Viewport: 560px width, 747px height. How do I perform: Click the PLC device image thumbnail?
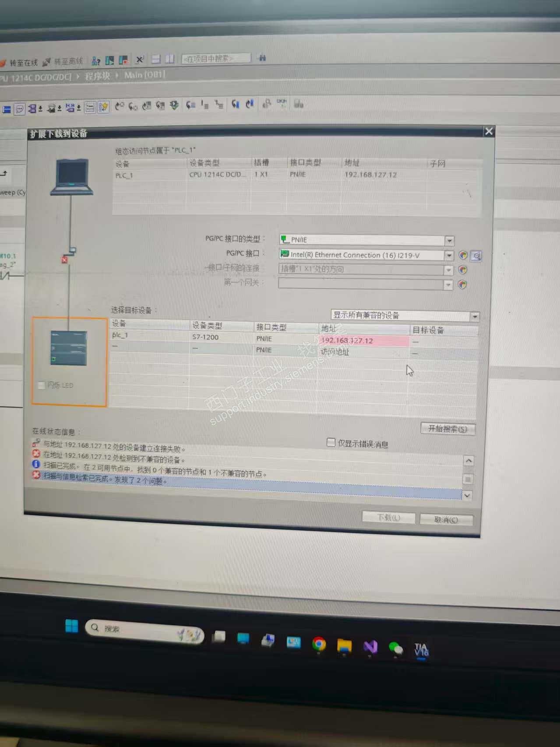[x=69, y=348]
